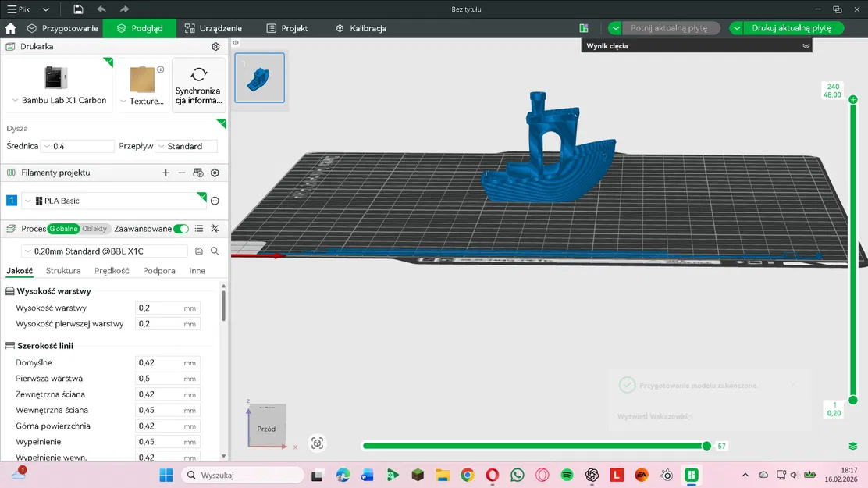868x488 pixels.
Task: Click the Home icon in the top bar
Action: [x=10, y=28]
